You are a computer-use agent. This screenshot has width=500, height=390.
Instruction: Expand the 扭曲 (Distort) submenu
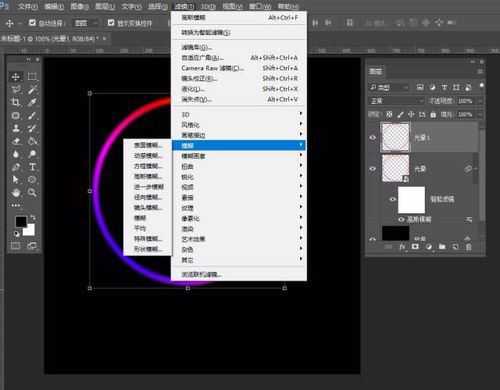coord(239,166)
